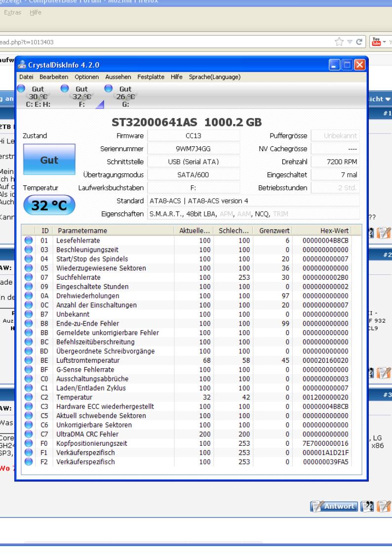392x555 pixels.
Task: Select the Ausschaltungsabbrüche row
Action: 186,379
